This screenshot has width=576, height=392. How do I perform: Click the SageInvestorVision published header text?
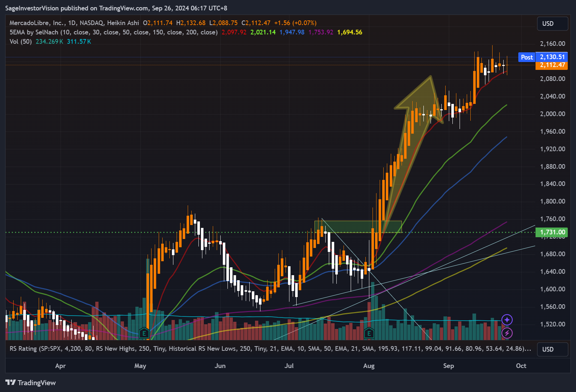(116, 8)
